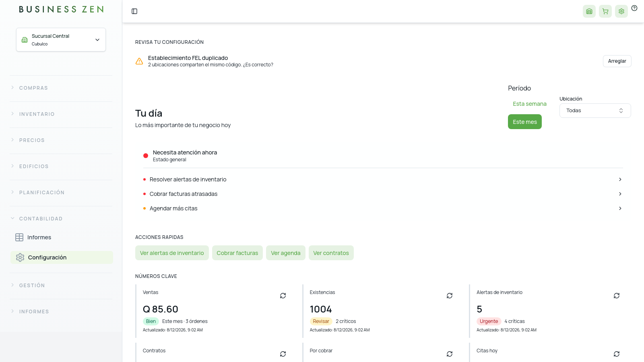Expand the Planificación sidebar section
Viewport: 644px width, 362px height.
point(61,193)
